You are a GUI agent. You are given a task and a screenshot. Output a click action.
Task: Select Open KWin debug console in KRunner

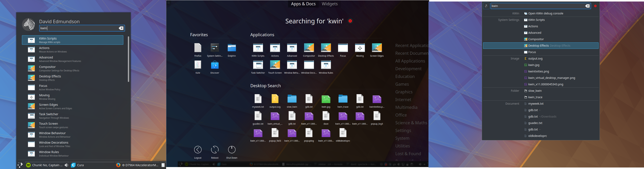(541, 14)
